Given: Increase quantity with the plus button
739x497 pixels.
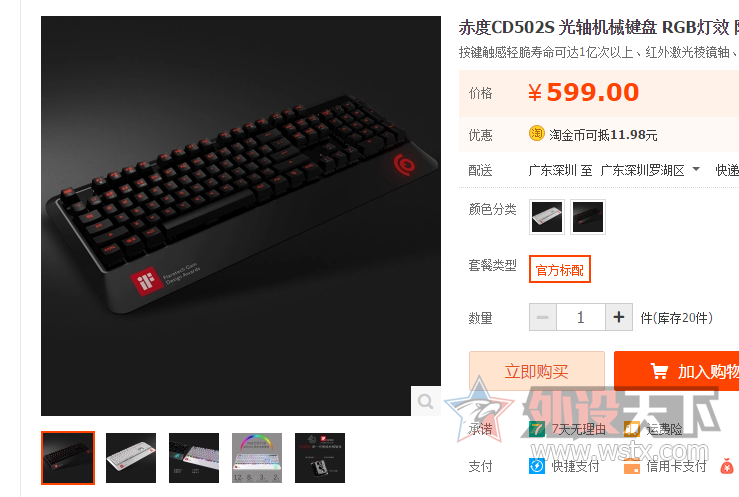Looking at the screenshot, I should click(619, 317).
